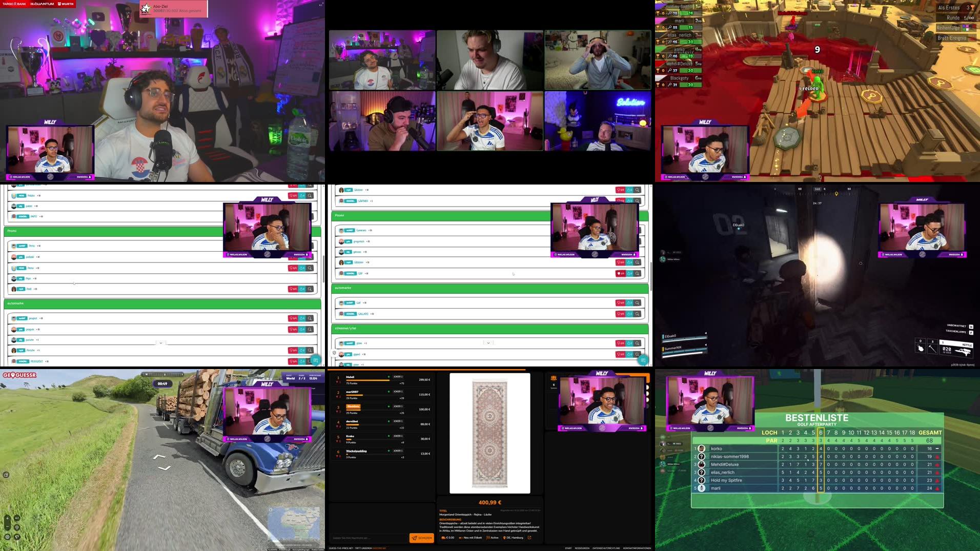The height and width of the screenshot is (551, 980).
Task: Open the DATENSCHUTZRICHTLINIE link
Action: (x=606, y=547)
